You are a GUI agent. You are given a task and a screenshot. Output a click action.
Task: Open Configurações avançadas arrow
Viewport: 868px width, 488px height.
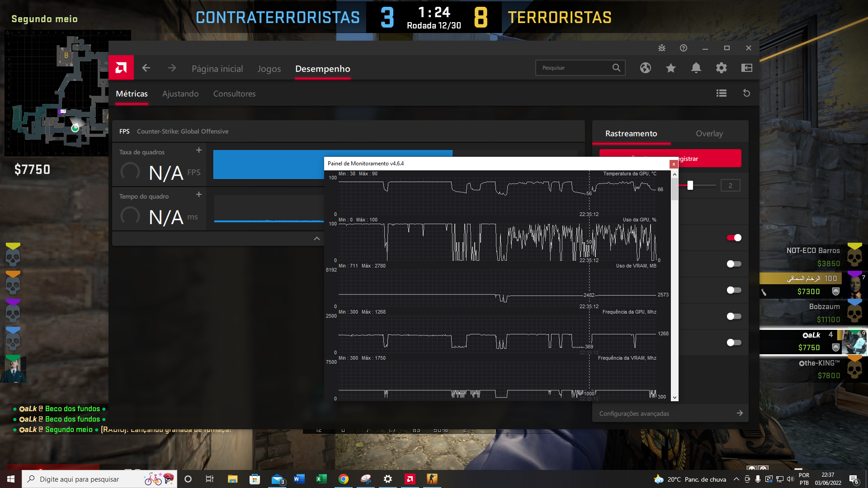(740, 413)
